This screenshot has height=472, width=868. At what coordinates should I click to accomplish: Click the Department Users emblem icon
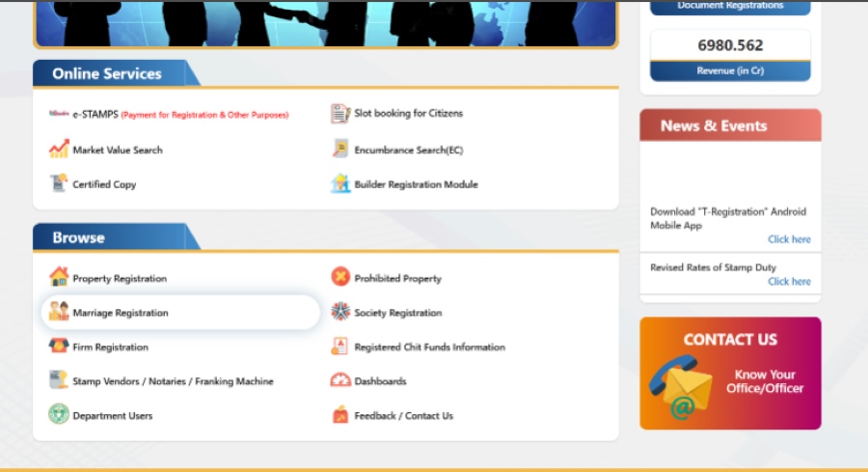tap(59, 415)
